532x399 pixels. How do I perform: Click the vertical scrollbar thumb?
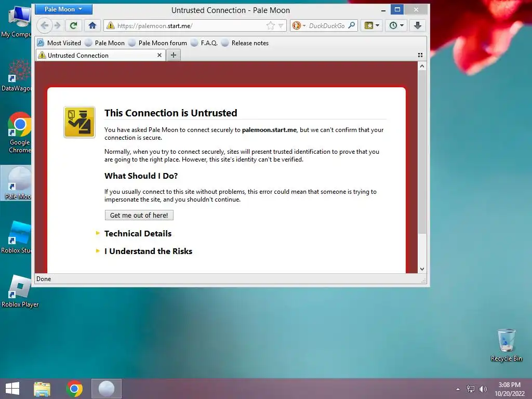(x=422, y=152)
